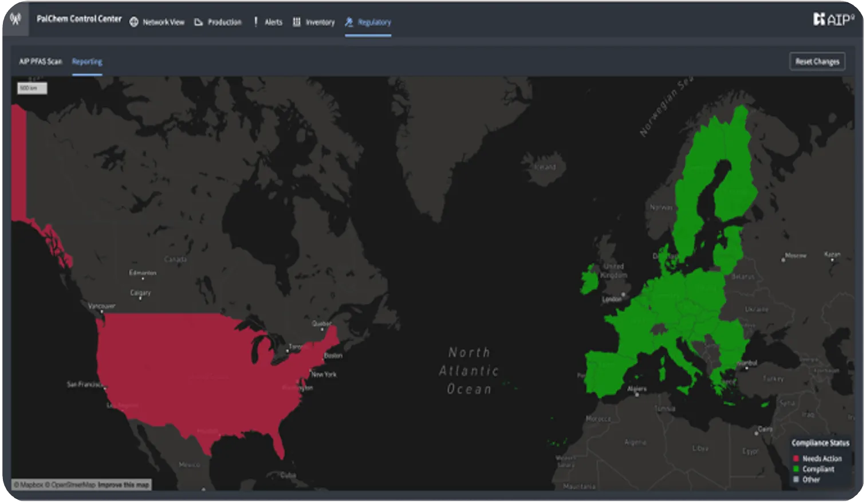
Task: Click the Edmonton city label
Action: (x=143, y=273)
